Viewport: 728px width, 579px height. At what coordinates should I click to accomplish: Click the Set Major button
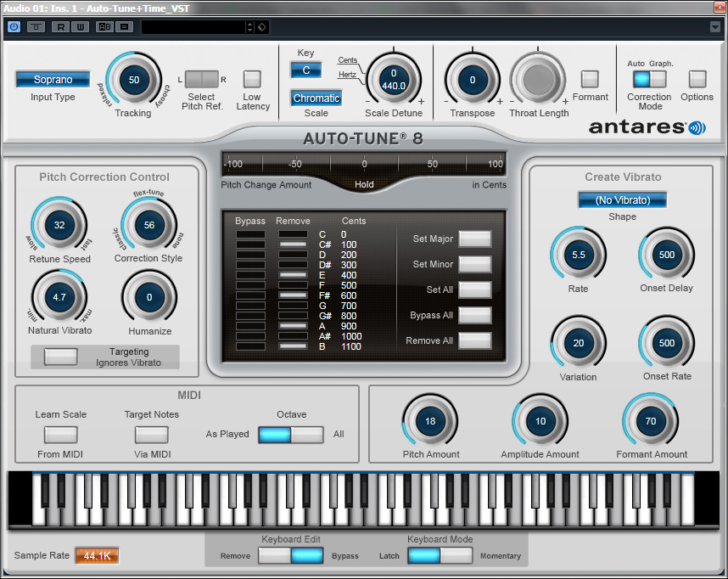click(x=475, y=239)
